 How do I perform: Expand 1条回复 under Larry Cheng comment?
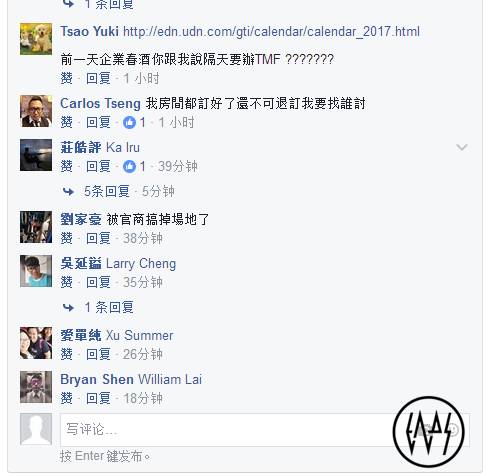[109, 307]
